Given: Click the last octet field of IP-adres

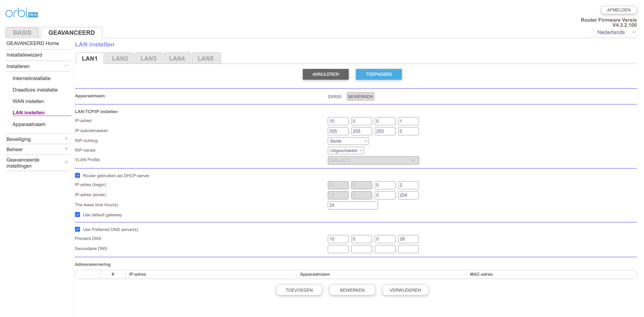Looking at the screenshot, I should point(408,121).
